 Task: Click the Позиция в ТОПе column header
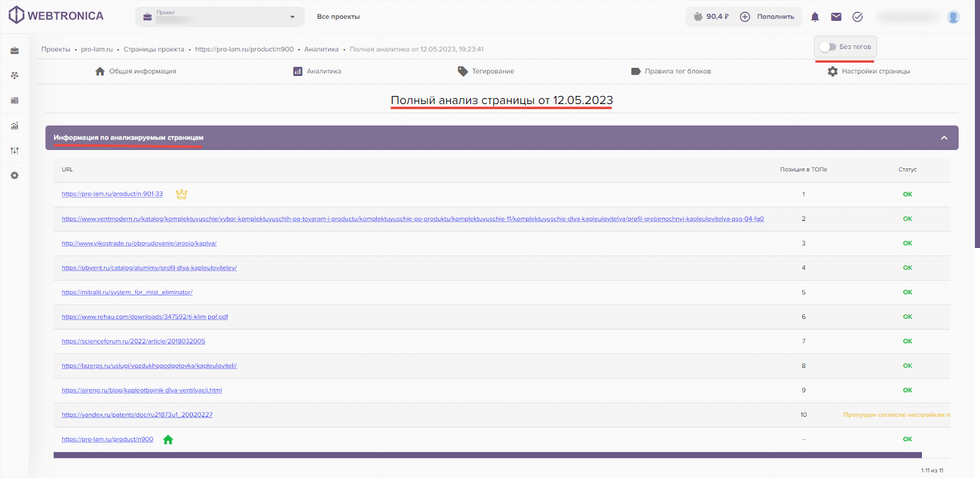pos(804,170)
